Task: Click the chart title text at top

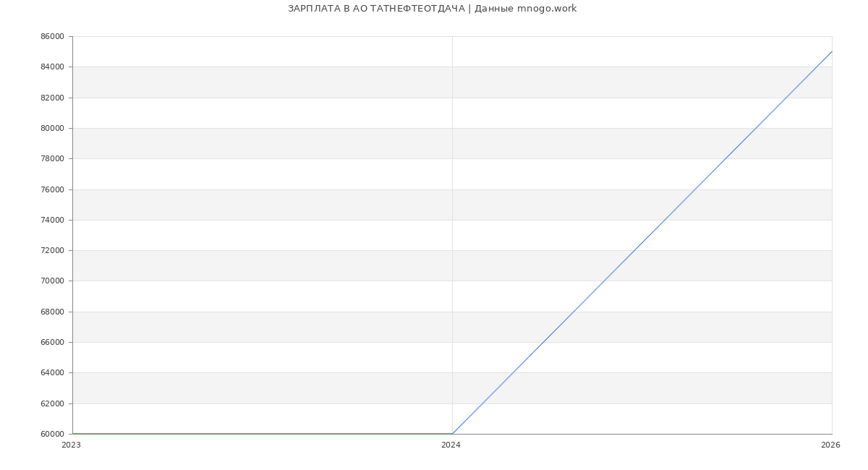Action: 432,9
